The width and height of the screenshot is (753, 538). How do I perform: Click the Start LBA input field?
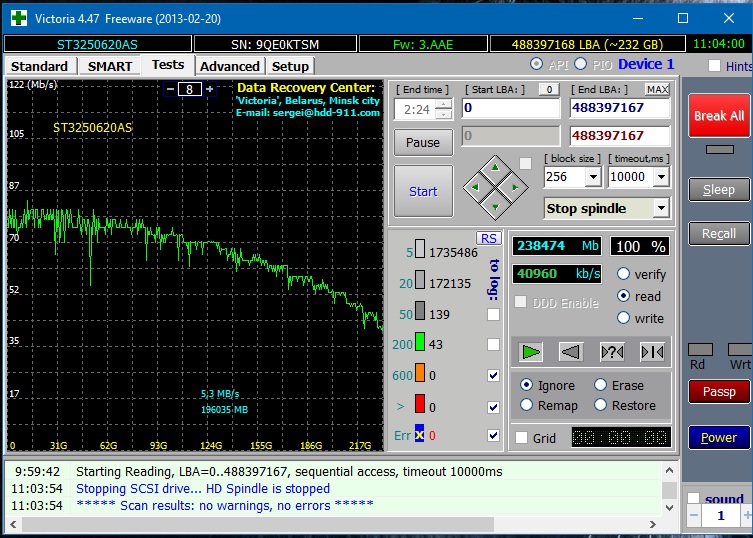coord(510,108)
